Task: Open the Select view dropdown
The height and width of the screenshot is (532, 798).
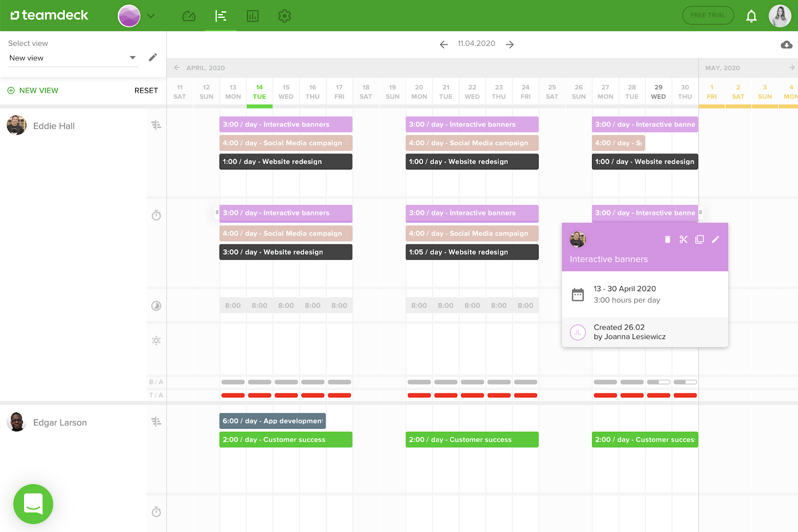Action: point(73,58)
